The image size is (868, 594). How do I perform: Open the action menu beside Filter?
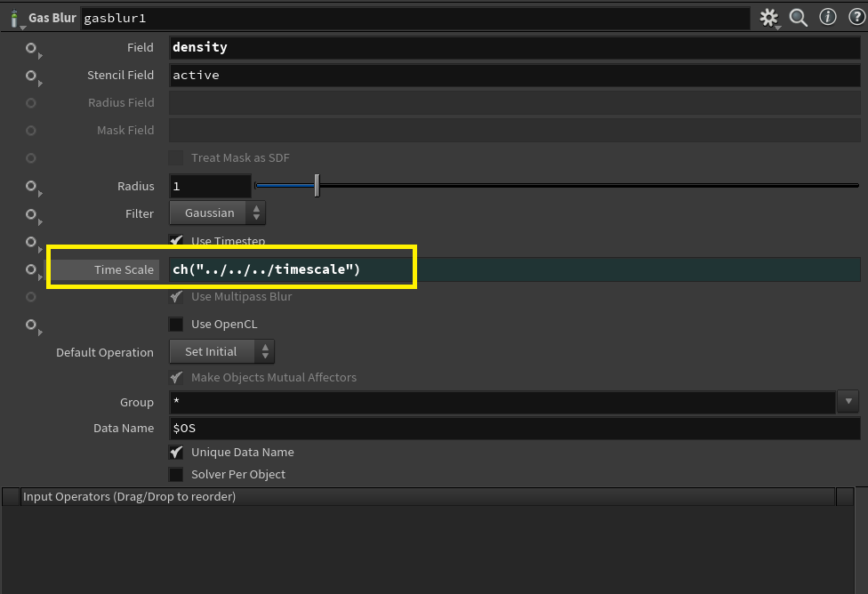pos(33,215)
